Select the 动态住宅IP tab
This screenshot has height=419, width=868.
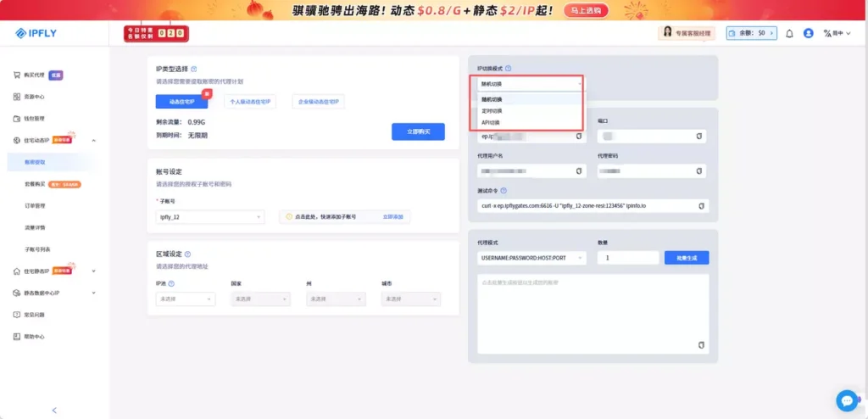coord(181,102)
